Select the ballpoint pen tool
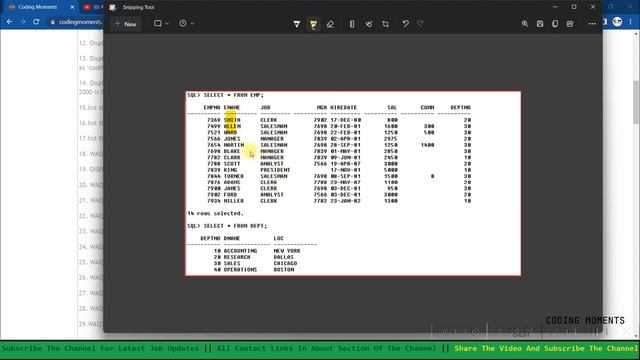 [297, 24]
